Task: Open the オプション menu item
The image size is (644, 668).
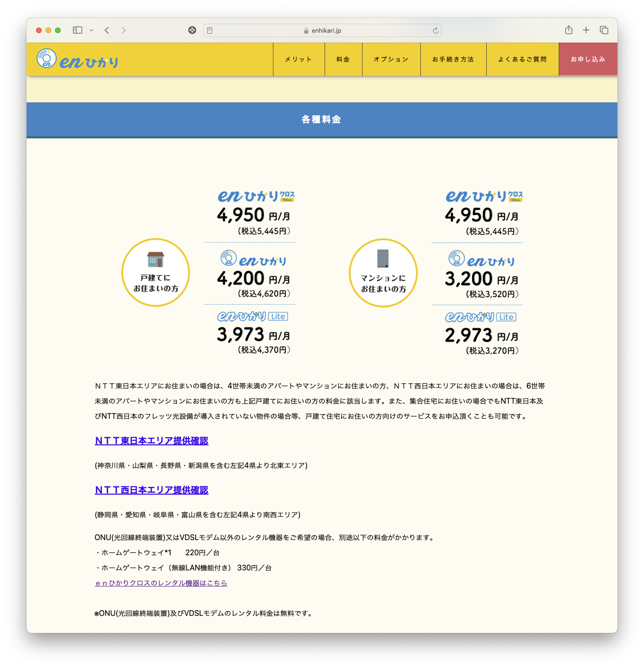Action: pos(391,59)
